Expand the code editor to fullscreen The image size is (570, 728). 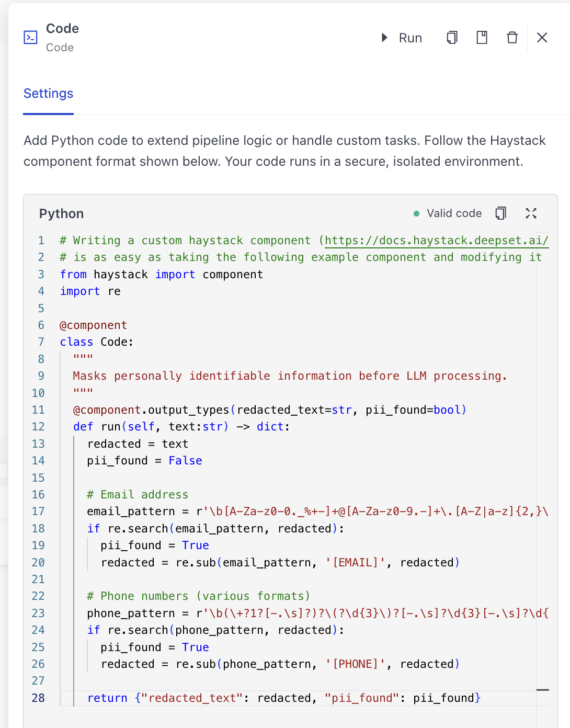pyautogui.click(x=531, y=213)
